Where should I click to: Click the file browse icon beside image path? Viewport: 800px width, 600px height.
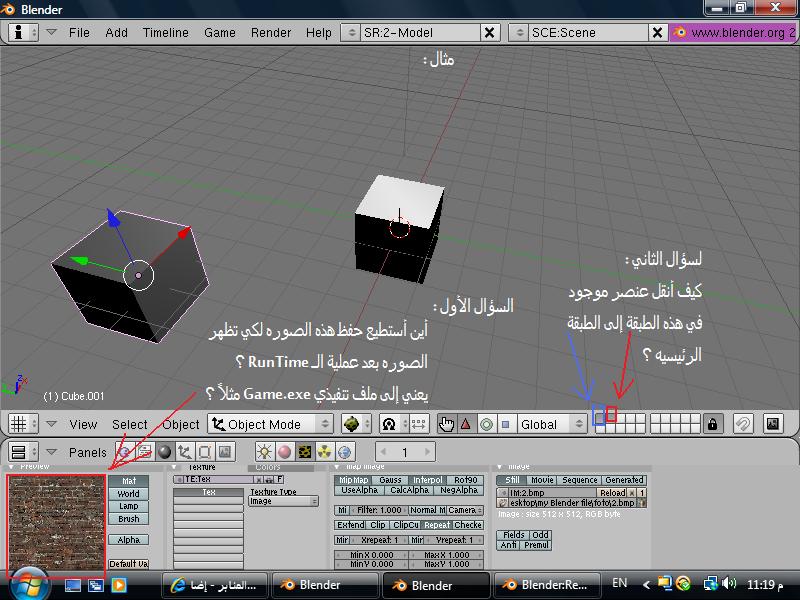pos(502,503)
